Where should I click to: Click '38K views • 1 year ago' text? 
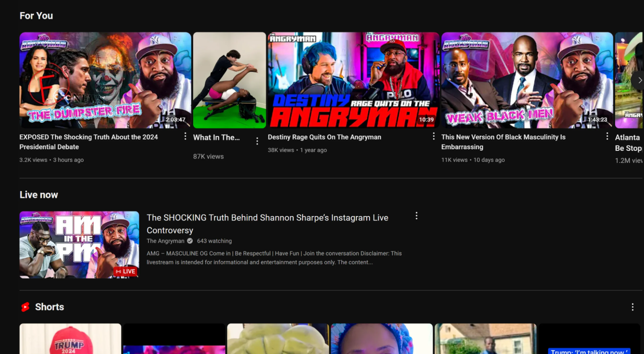(x=297, y=150)
